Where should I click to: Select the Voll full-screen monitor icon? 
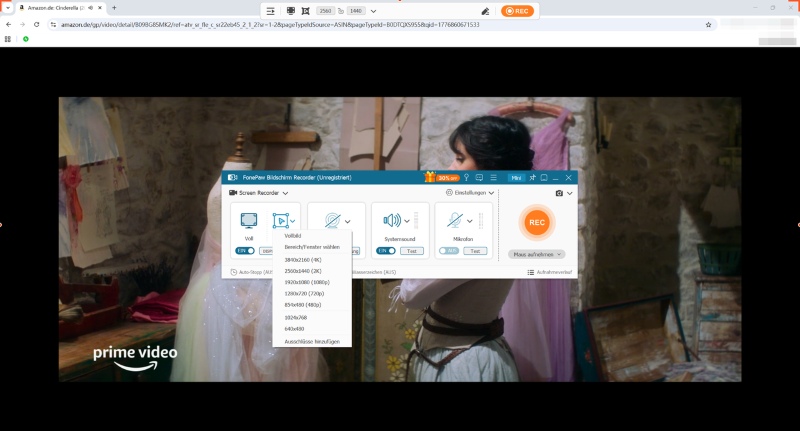tap(248, 220)
